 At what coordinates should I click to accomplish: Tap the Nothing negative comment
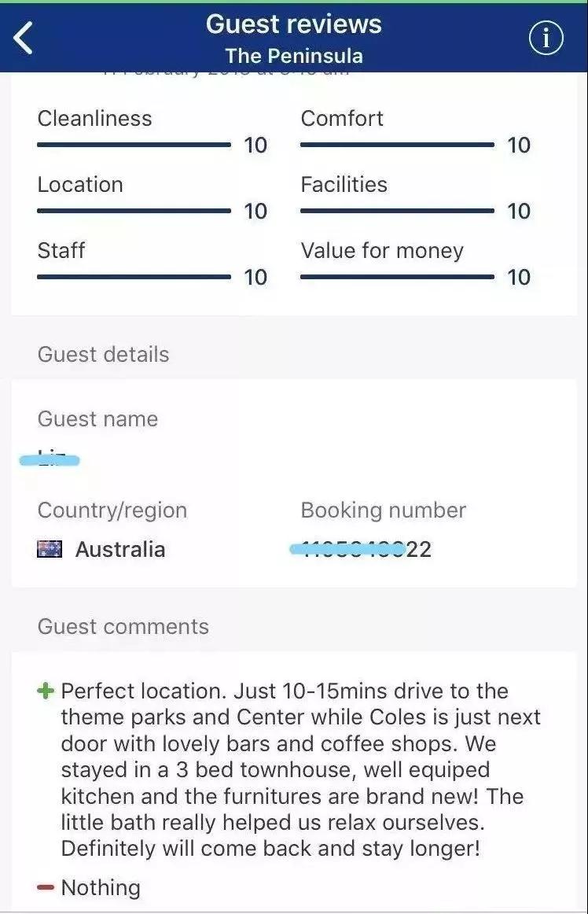coord(101,888)
